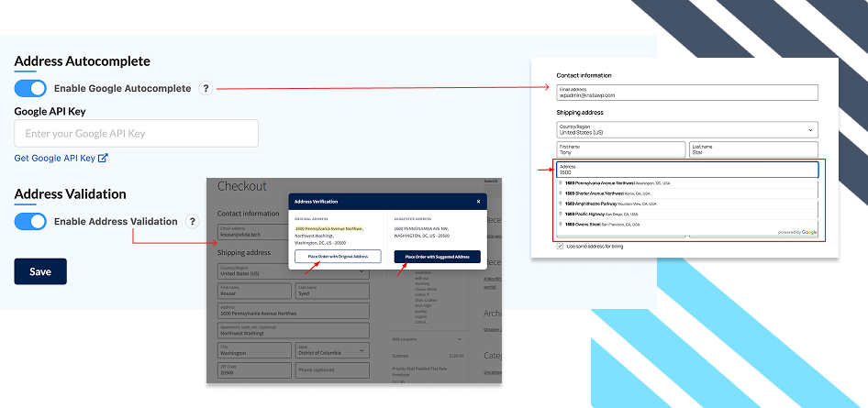
Task: Click City field showing Washington
Action: pos(255,350)
